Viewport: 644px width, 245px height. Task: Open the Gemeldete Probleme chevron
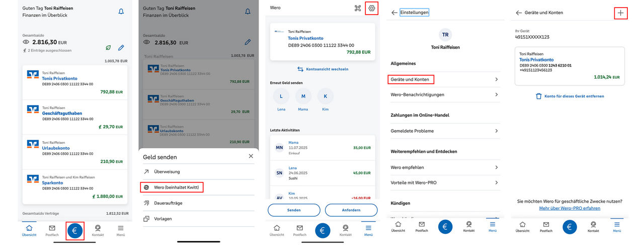pos(496,131)
